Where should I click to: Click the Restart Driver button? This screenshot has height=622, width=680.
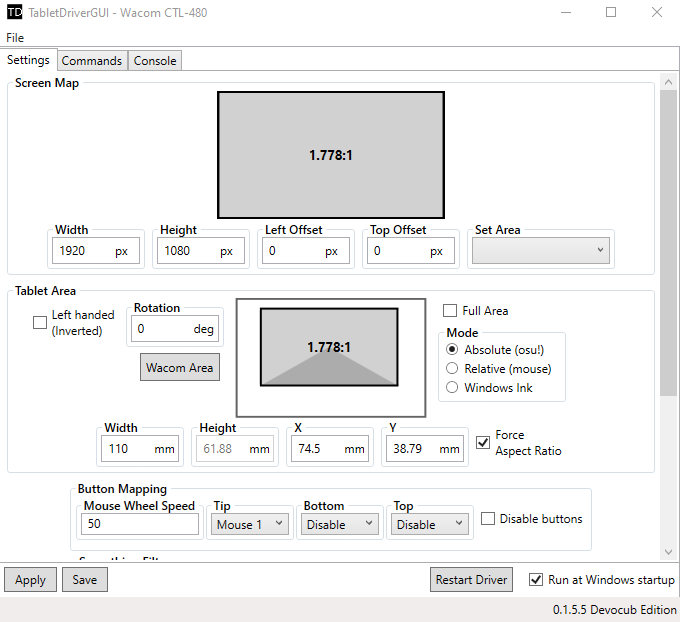point(471,579)
